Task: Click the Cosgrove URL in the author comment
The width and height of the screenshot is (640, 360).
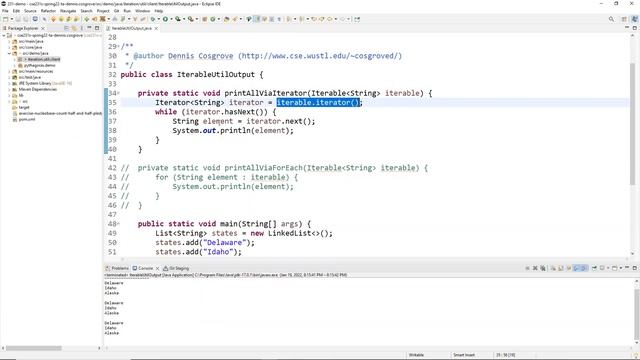Action: [x=320, y=56]
